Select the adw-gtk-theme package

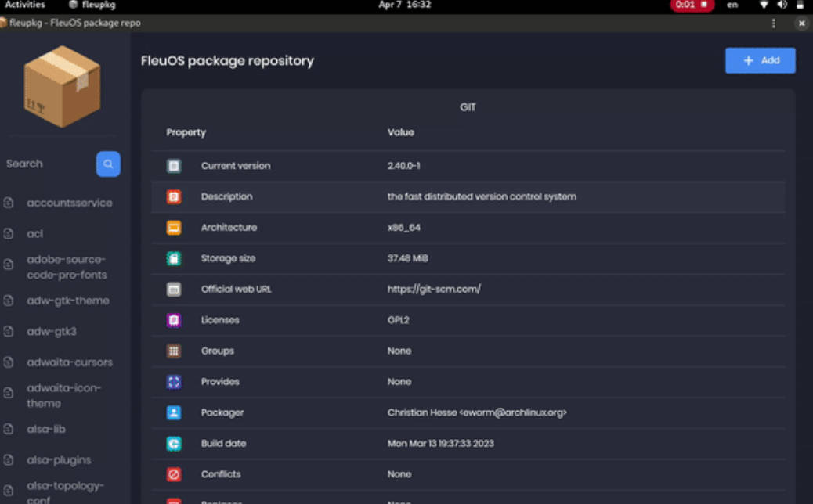(68, 301)
